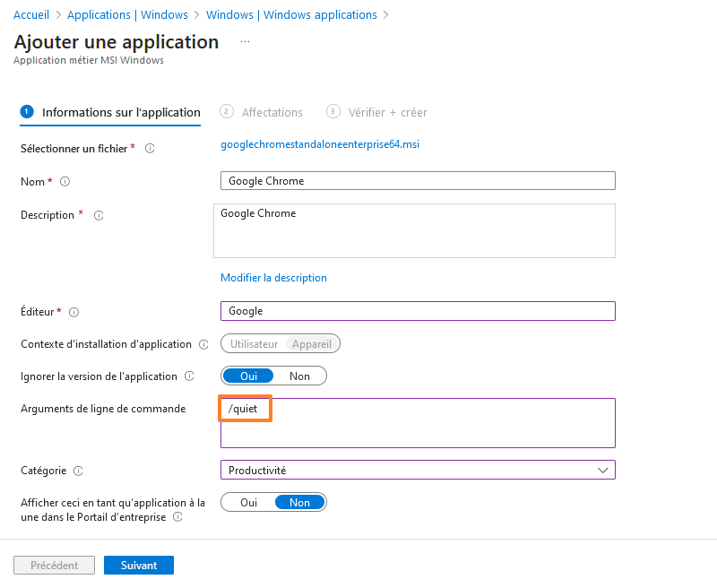Open the Vérifier + créer tab
The width and height of the screenshot is (717, 588).
tap(386, 112)
